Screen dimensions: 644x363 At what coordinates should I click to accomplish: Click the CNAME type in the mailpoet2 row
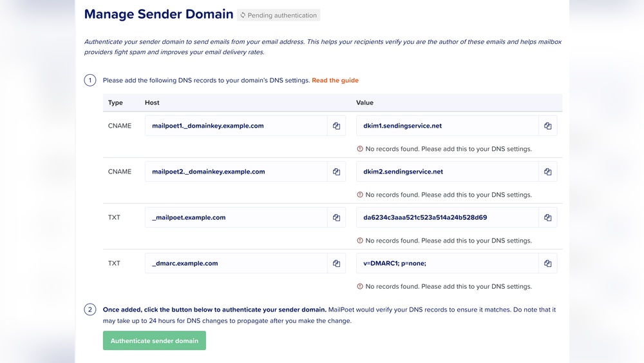pyautogui.click(x=120, y=172)
